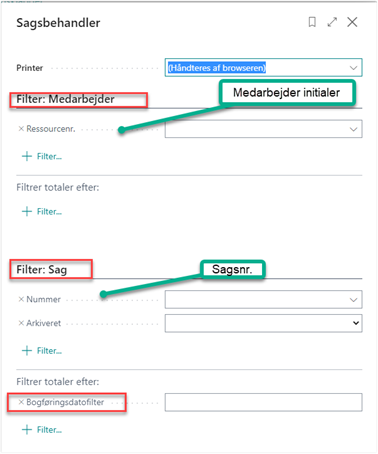Viewport: 378px width, 454px height.
Task: Add filter below Bogføringsdatofilter
Action: (x=42, y=430)
